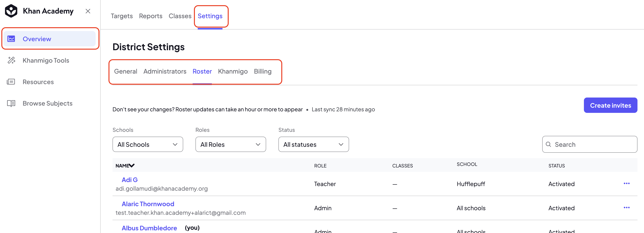This screenshot has height=233, width=644.
Task: Click the Khanmigo Tools magic wand icon
Action: point(11,60)
